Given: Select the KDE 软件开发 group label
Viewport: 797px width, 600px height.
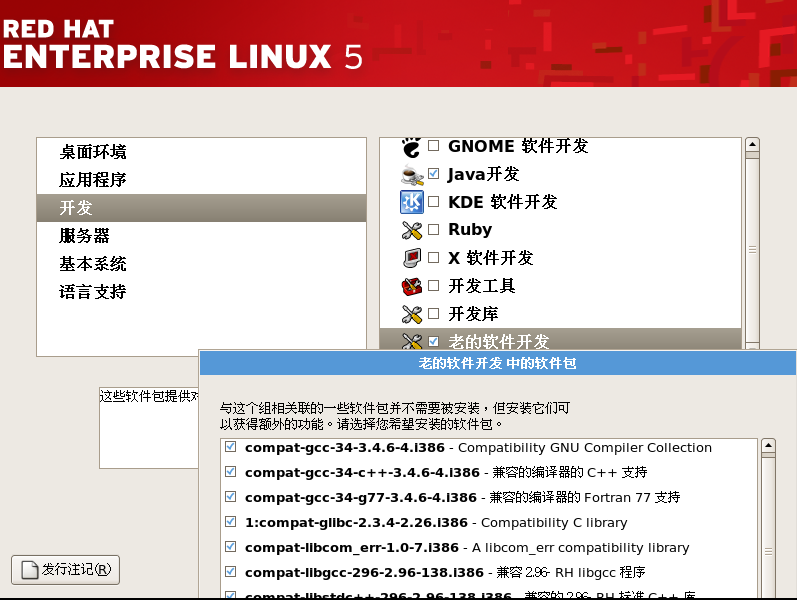Looking at the screenshot, I should tap(503, 202).
